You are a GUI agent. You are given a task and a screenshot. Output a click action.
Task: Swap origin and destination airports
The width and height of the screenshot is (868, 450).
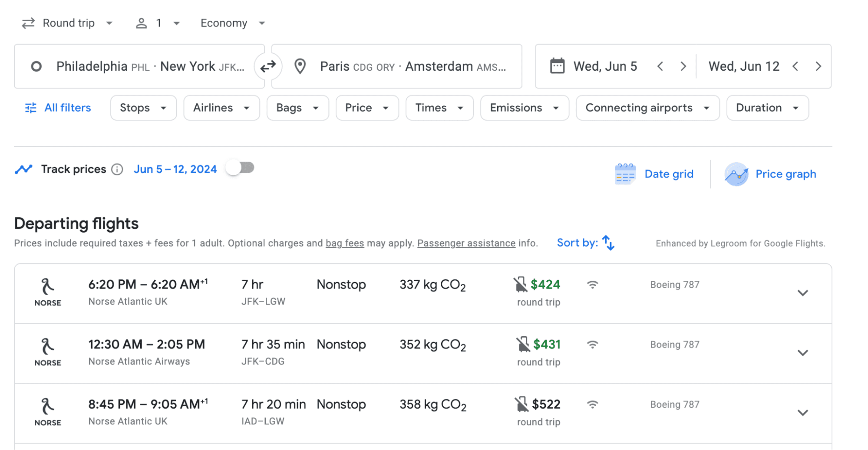(x=268, y=66)
